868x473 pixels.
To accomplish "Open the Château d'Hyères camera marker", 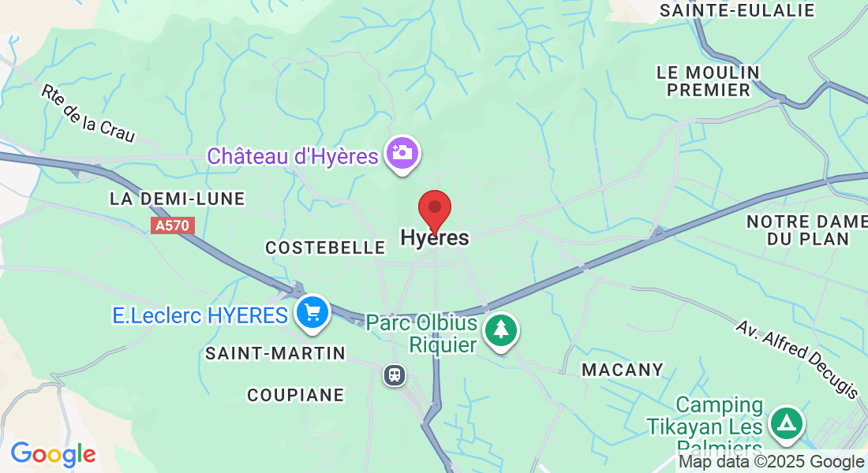I will pos(403,155).
